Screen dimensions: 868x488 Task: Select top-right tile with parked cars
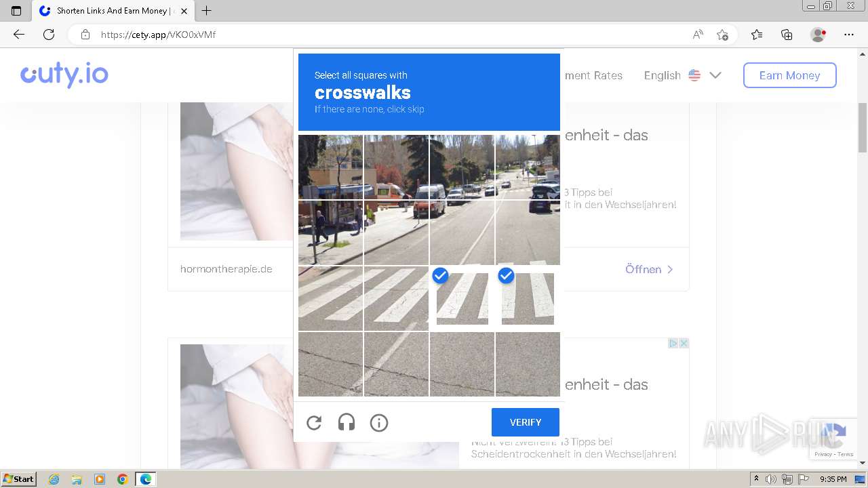[x=528, y=167]
